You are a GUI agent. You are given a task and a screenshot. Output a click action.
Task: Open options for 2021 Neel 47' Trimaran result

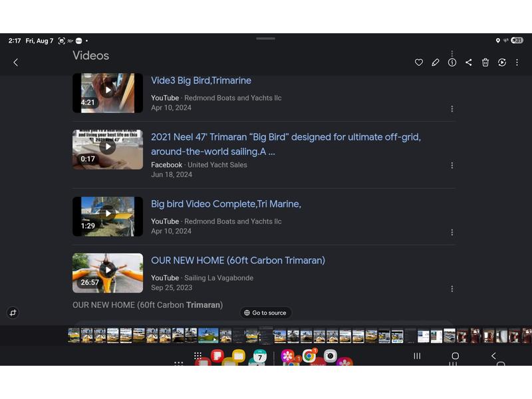pyautogui.click(x=452, y=165)
